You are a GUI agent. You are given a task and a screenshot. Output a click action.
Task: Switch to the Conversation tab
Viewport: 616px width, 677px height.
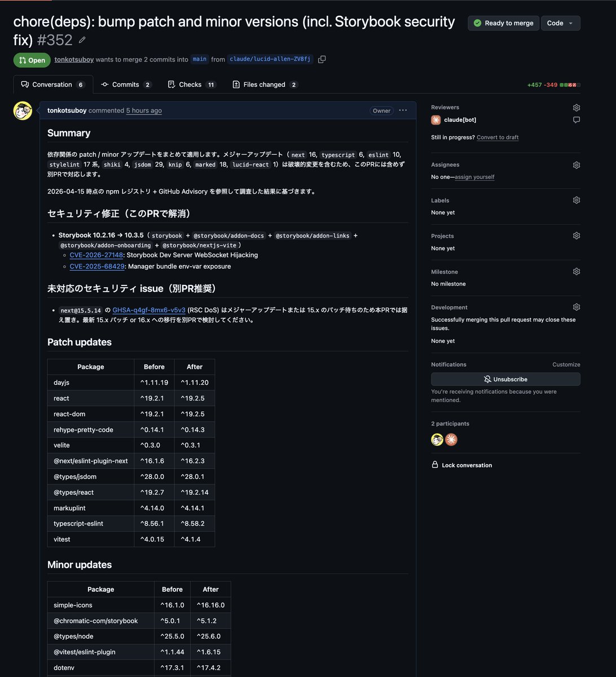pyautogui.click(x=53, y=85)
